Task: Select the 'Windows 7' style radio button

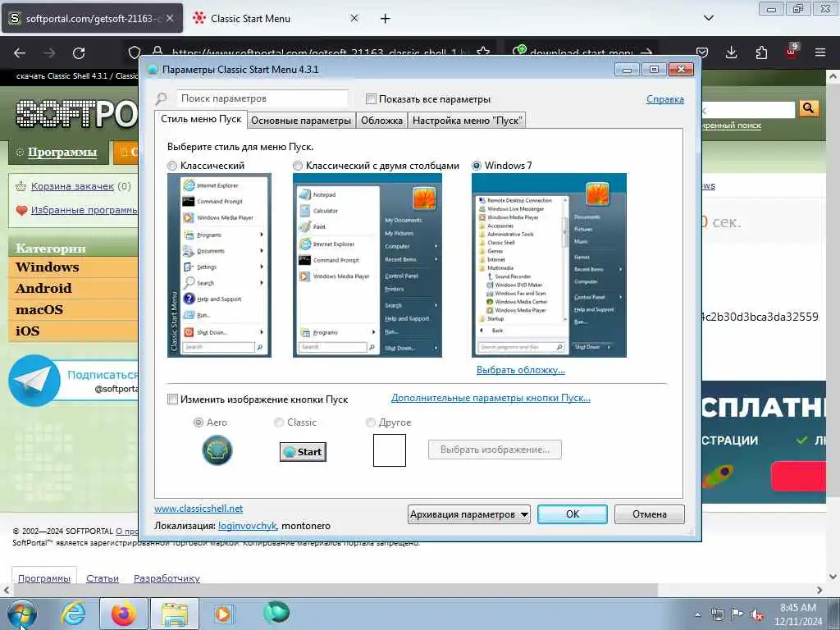Action: pos(477,166)
